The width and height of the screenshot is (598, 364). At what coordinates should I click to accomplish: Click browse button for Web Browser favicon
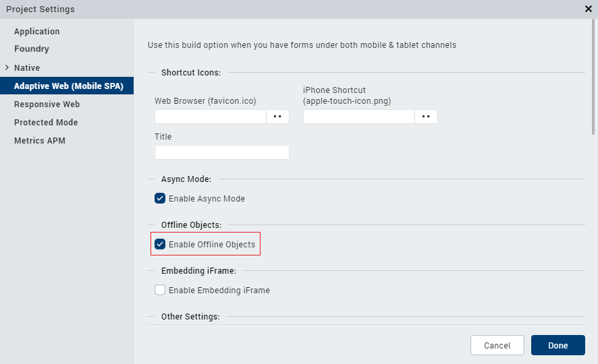277,117
